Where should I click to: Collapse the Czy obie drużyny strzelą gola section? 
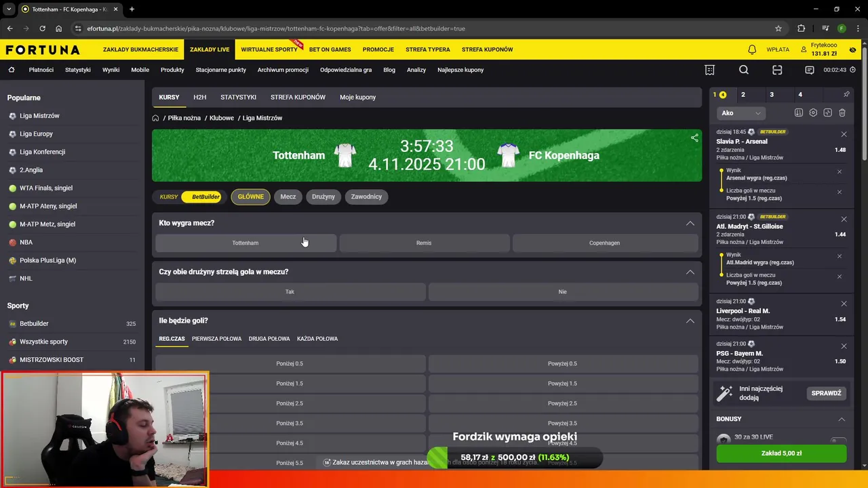tap(690, 272)
